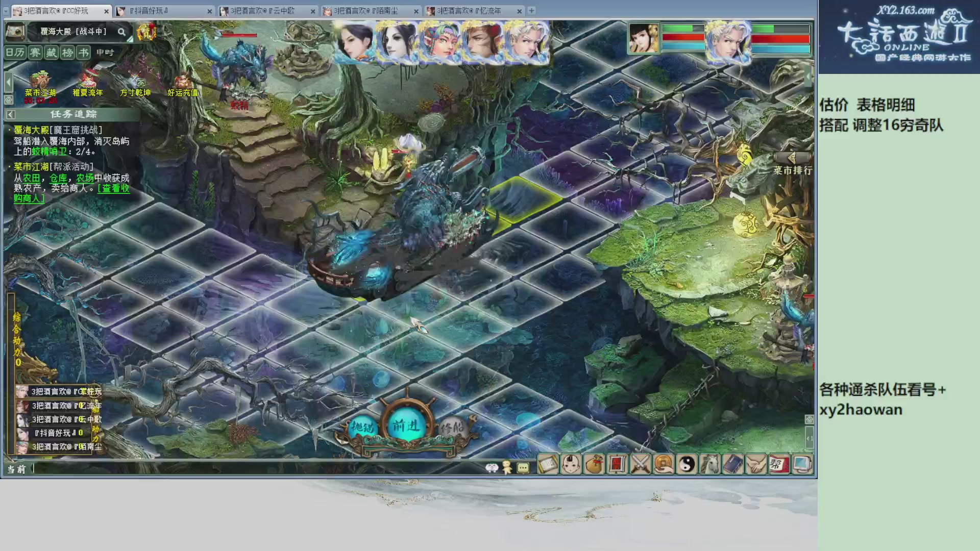Open the 榜 ranking button
Viewport: 980px width, 551px height.
pyautogui.click(x=67, y=53)
